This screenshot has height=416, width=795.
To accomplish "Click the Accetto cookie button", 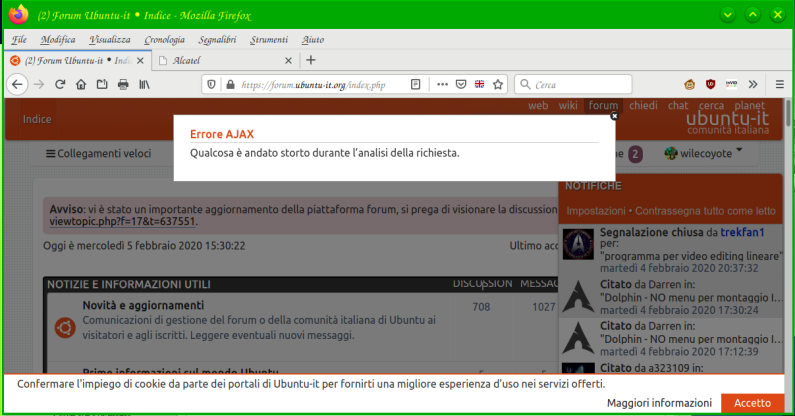I will 752,403.
